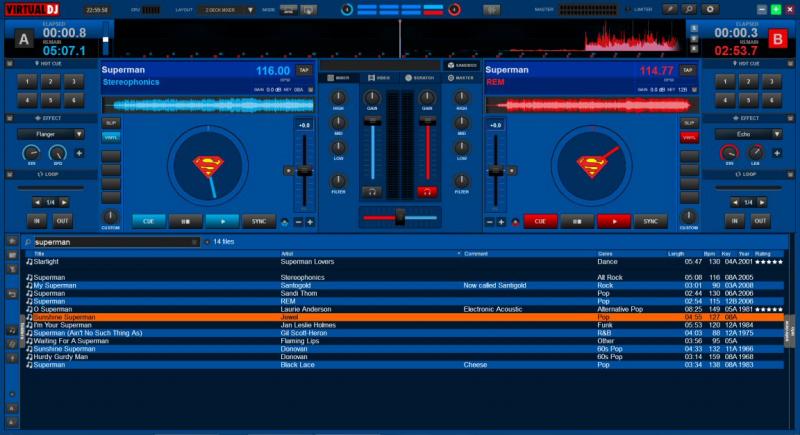This screenshot has width=800, height=435.
Task: Click deck B volume fader handle
Action: (428, 121)
